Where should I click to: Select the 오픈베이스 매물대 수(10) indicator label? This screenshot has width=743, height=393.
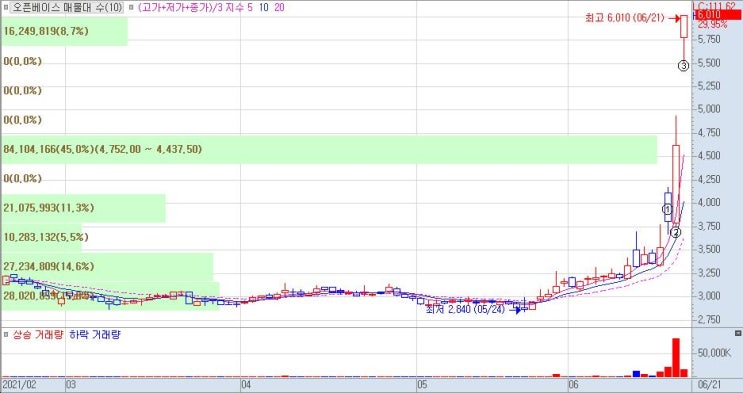click(x=66, y=8)
